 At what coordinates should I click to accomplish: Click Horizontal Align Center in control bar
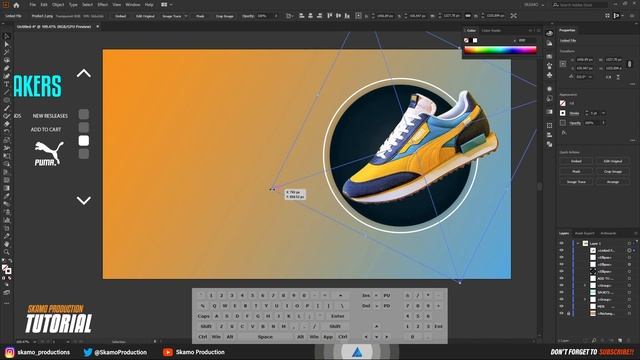pyautogui.click(x=310, y=16)
